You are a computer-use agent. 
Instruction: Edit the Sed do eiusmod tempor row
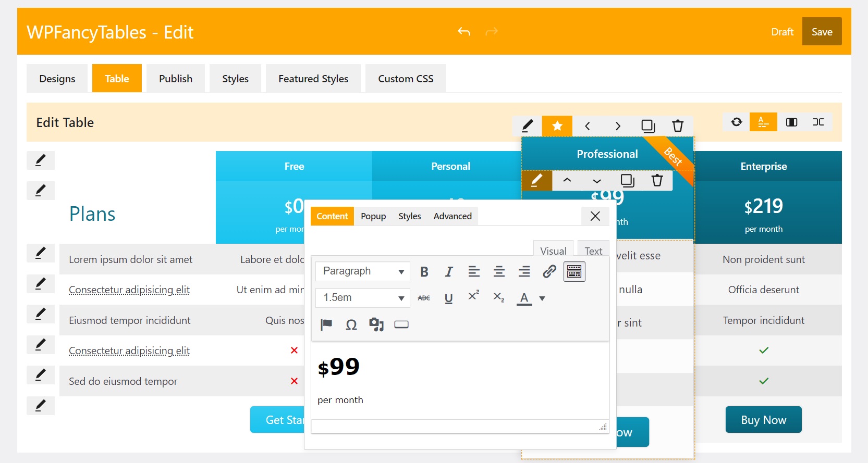(41, 375)
